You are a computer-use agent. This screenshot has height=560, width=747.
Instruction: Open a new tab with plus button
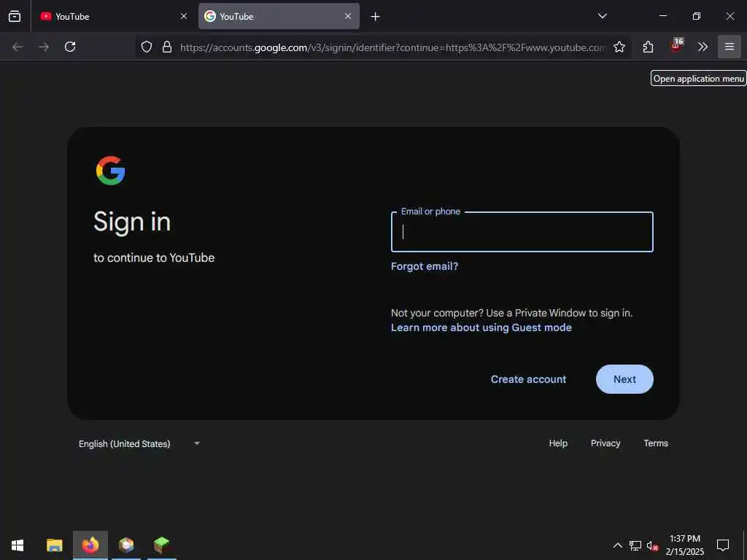[376, 17]
